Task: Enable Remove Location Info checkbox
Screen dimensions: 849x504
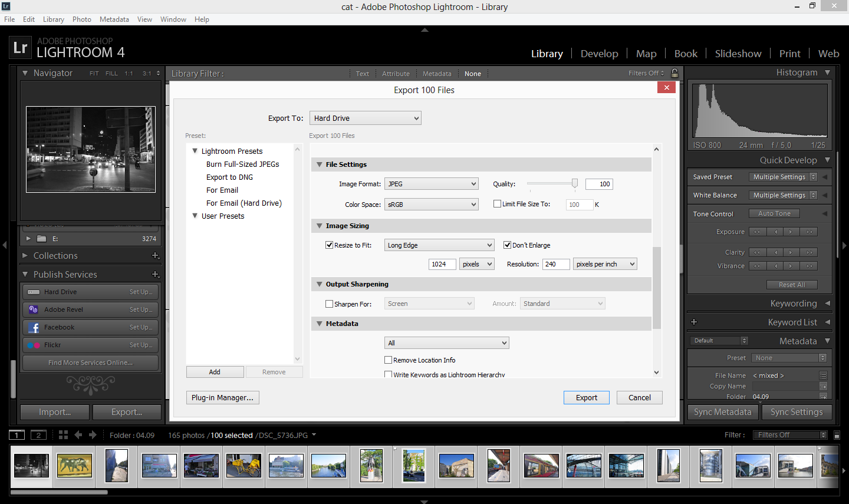Action: pos(388,360)
